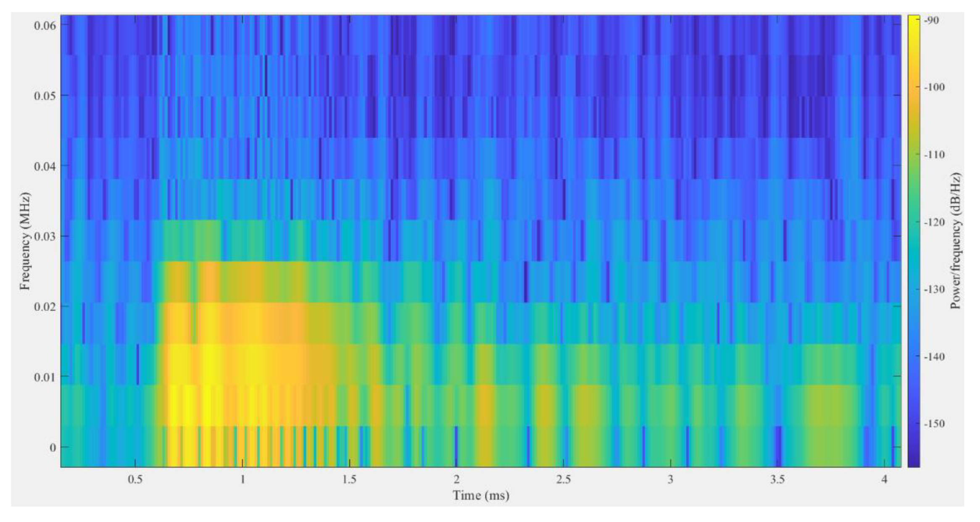Viewport: 980px width, 522px height.
Task: Click the -100 colorbar tick label
Action: pyautogui.click(x=935, y=87)
